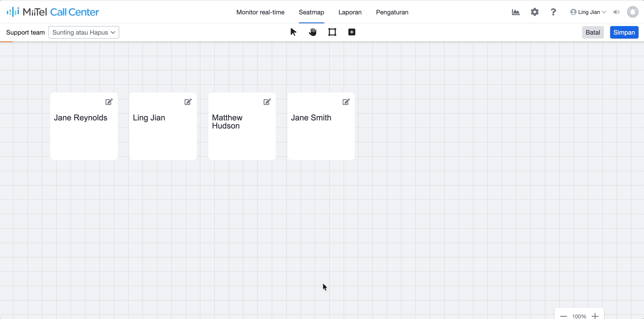Open help question mark
The image size is (644, 319).
point(553,12)
